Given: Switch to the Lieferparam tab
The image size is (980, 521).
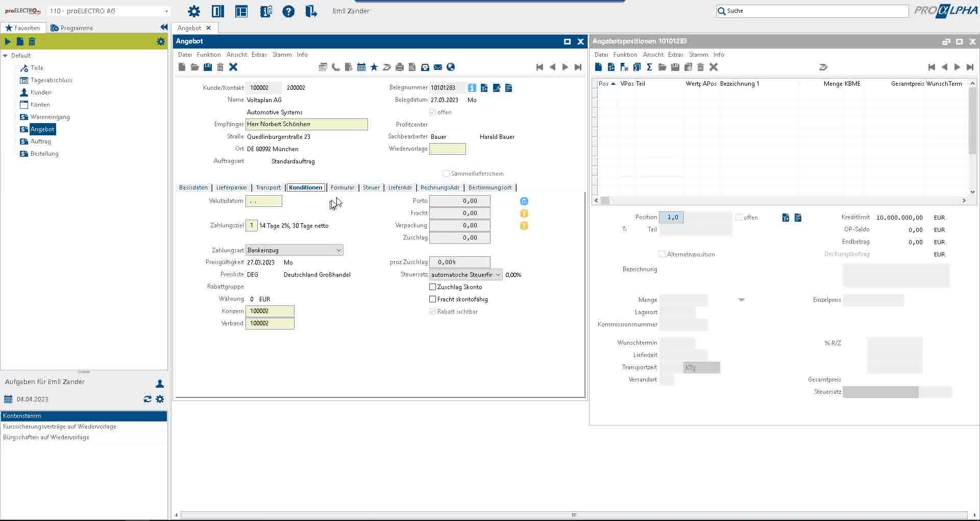Looking at the screenshot, I should point(231,187).
